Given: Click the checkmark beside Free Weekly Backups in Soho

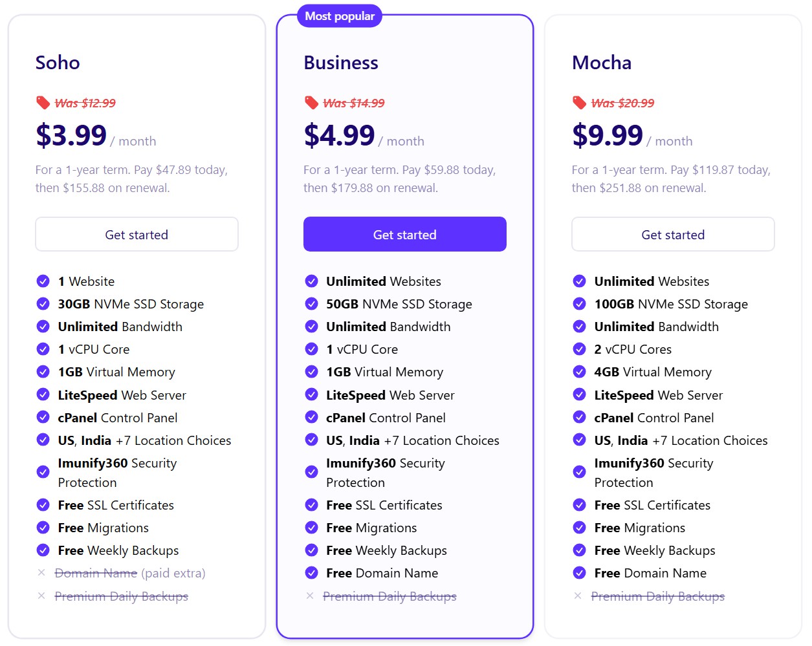Looking at the screenshot, I should click(43, 550).
